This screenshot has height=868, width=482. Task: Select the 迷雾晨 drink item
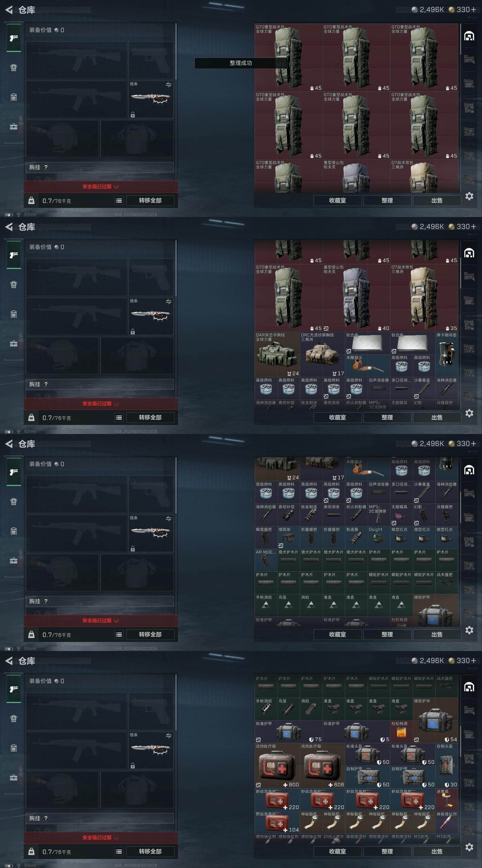click(x=447, y=800)
